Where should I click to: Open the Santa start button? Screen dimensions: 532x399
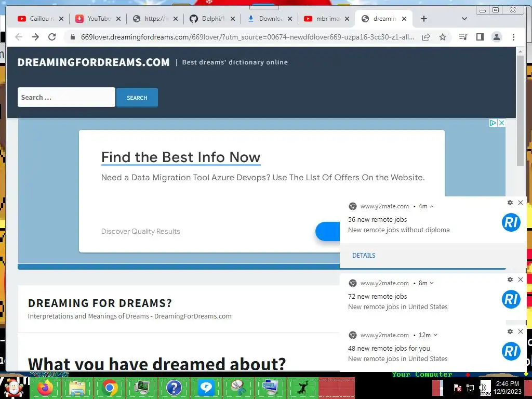14,388
